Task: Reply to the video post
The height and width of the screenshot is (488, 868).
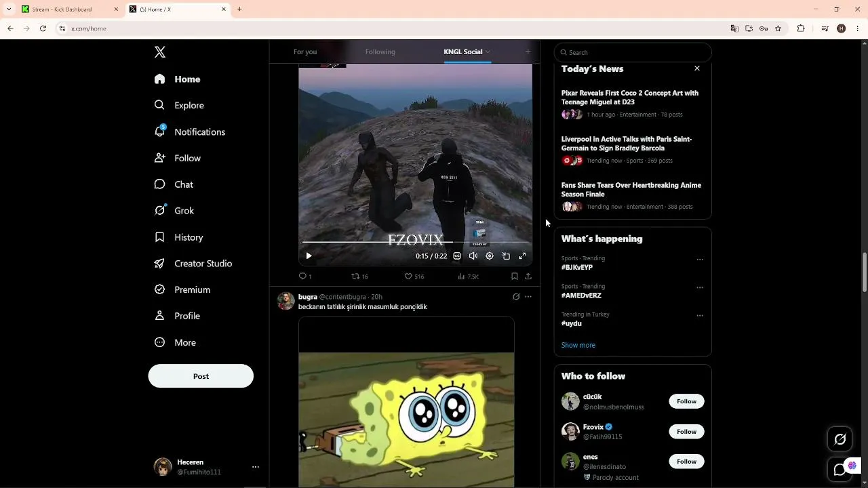Action: [305, 277]
